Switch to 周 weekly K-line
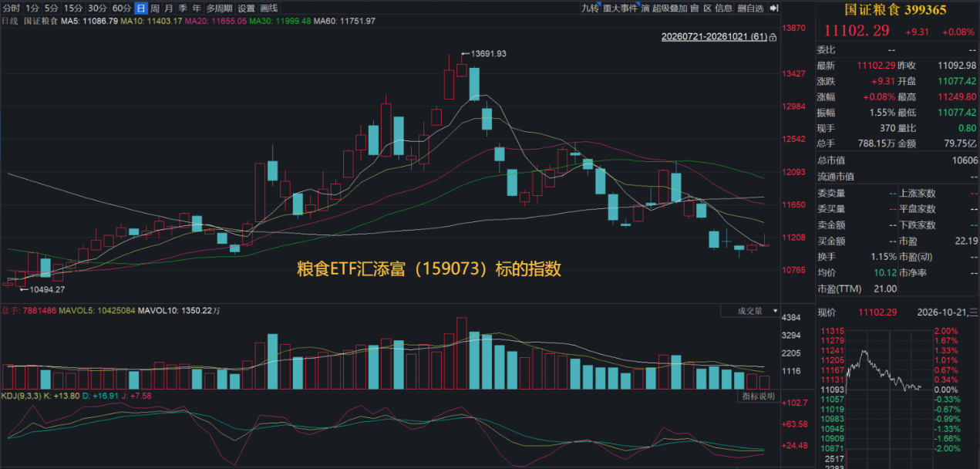This screenshot has height=469, width=980. click(155, 8)
